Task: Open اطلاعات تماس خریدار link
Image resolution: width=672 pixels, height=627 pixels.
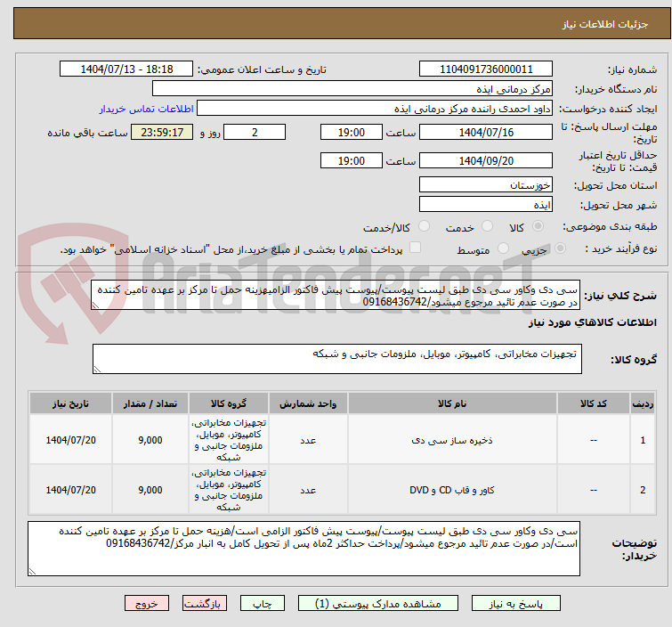Action: (147, 109)
